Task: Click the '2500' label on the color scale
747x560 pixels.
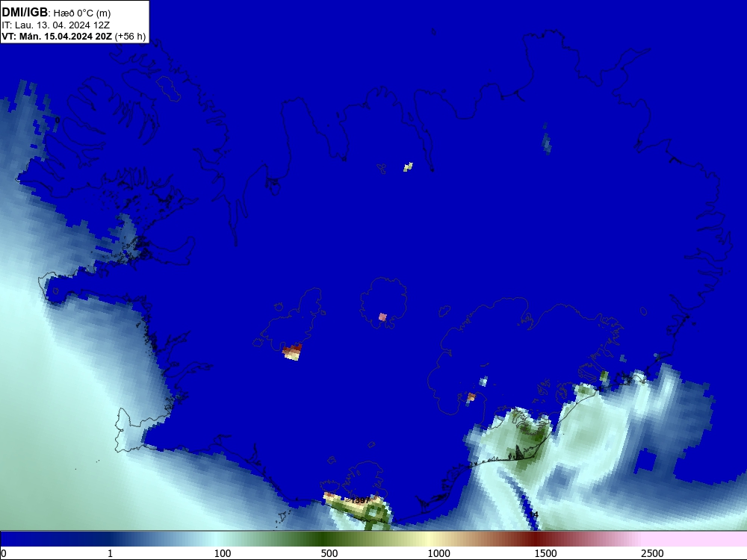Action: [x=652, y=553]
